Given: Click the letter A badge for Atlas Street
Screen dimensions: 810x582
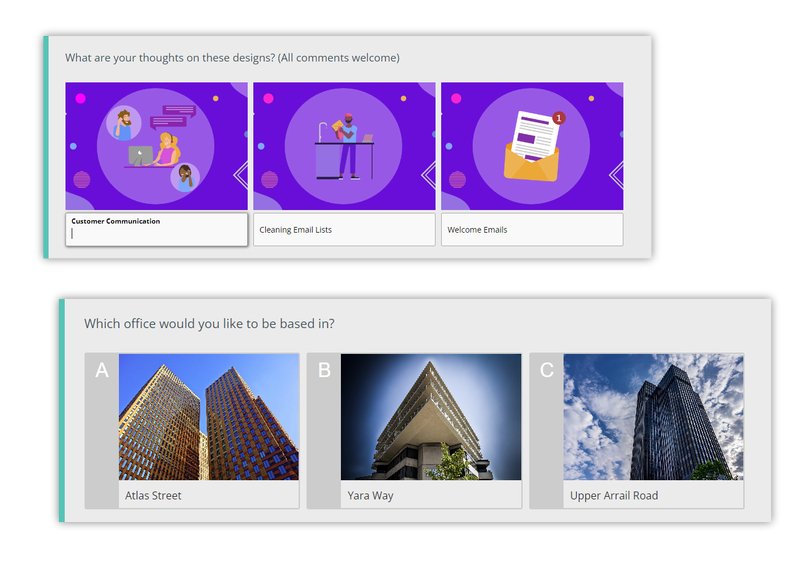Looking at the screenshot, I should tap(102, 371).
